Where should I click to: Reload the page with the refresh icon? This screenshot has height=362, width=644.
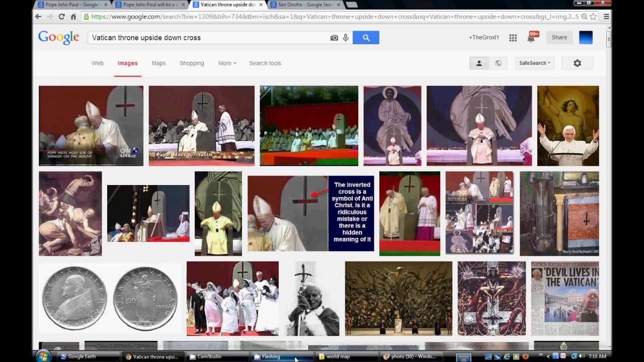[61, 17]
